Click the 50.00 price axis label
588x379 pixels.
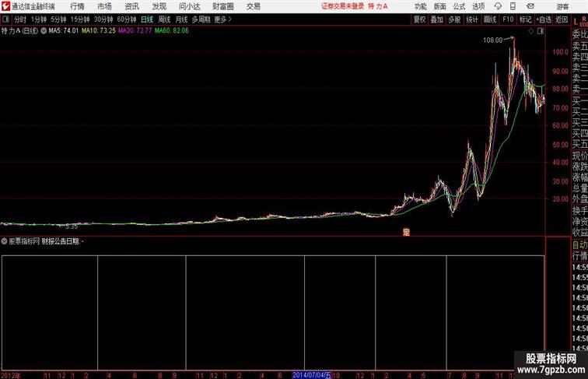(561, 145)
